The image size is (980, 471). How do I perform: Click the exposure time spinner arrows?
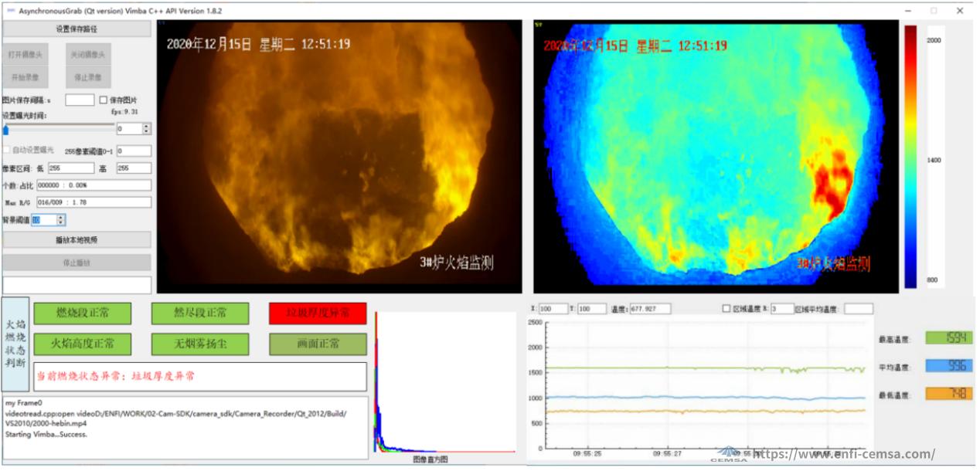coord(147,129)
